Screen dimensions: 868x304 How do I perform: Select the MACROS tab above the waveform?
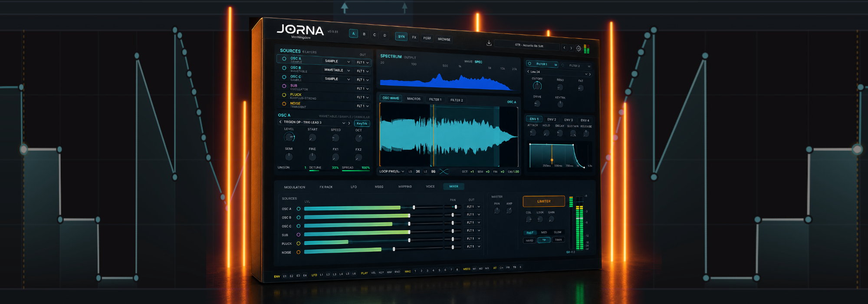414,99
